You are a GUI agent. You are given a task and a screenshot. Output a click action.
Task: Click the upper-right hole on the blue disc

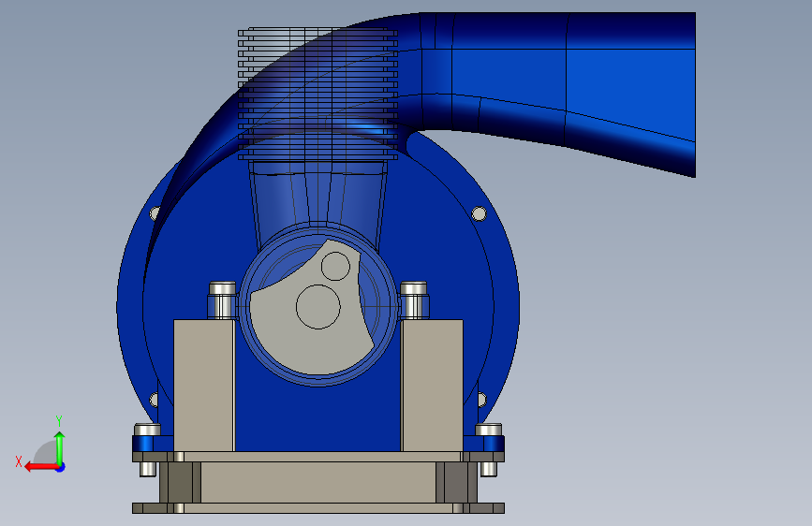(x=479, y=213)
